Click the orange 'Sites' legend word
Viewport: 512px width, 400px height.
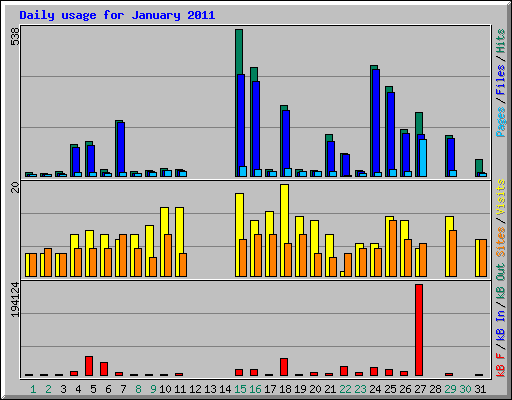point(500,242)
